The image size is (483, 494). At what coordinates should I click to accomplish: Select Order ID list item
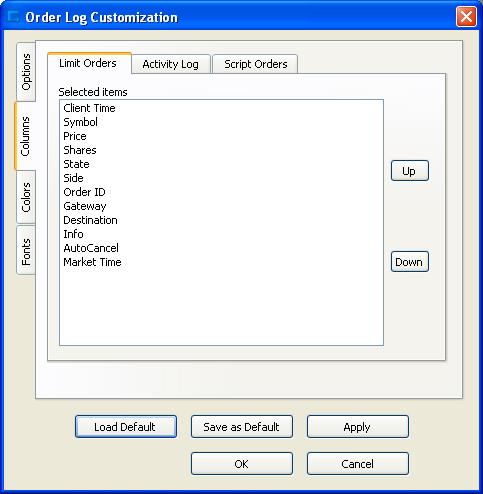(x=84, y=192)
